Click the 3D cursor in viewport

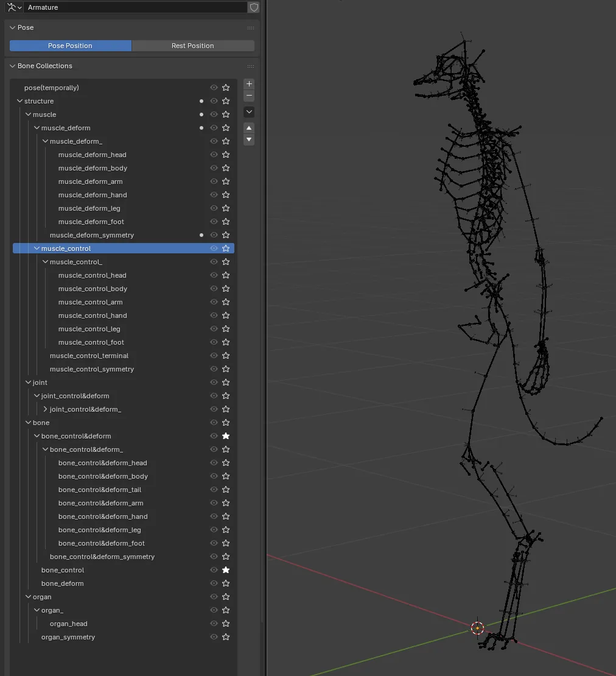pyautogui.click(x=477, y=628)
